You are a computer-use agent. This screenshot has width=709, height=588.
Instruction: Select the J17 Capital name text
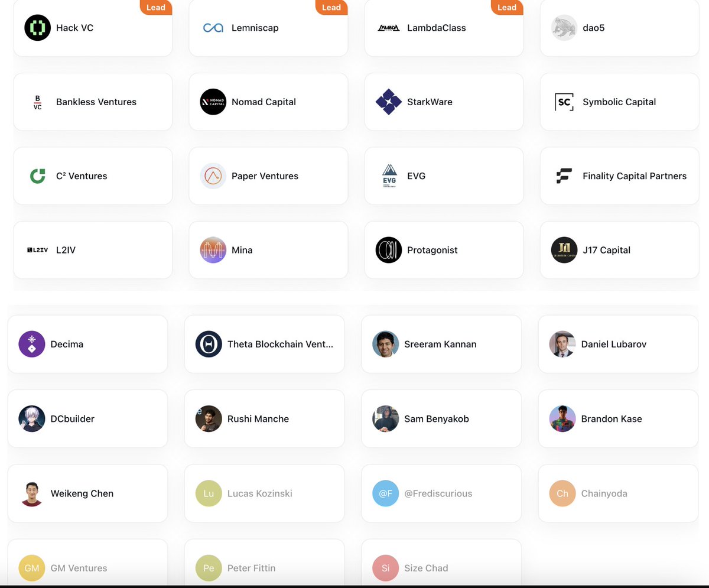pos(606,250)
